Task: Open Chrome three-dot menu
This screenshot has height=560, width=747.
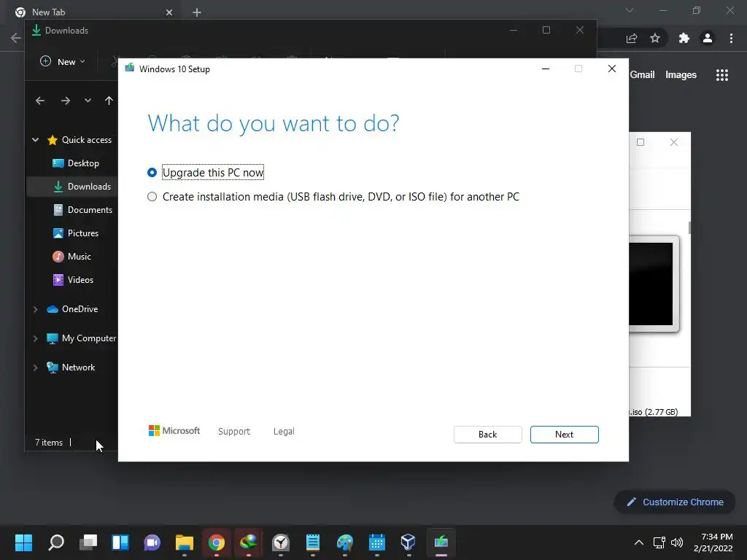Action: point(731,38)
